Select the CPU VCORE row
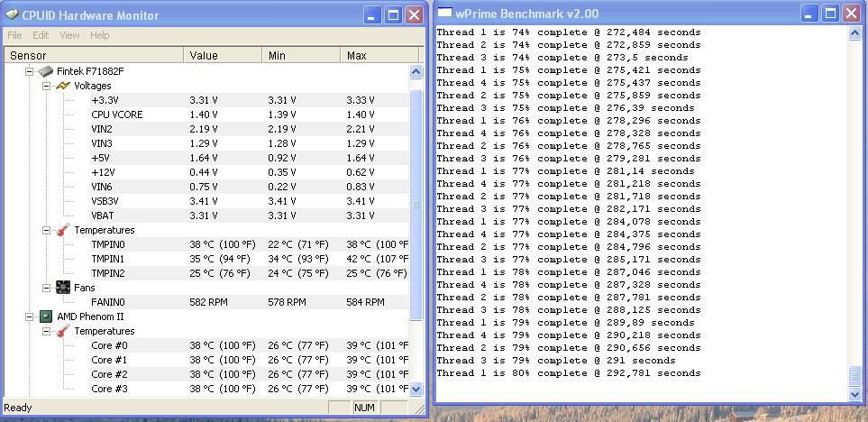Viewport: 868px width, 422px height. pyautogui.click(x=248, y=115)
